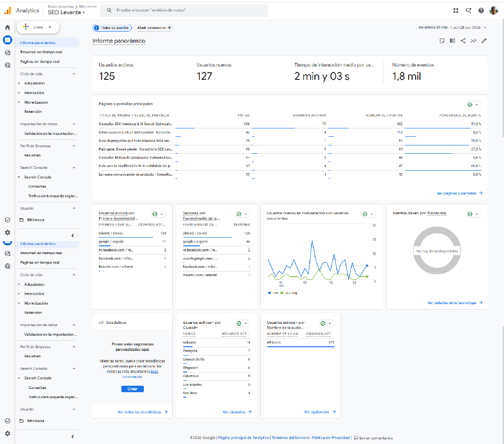Click the last blue data point in the line chart
Screen dimensions: 504x444
click(367, 266)
